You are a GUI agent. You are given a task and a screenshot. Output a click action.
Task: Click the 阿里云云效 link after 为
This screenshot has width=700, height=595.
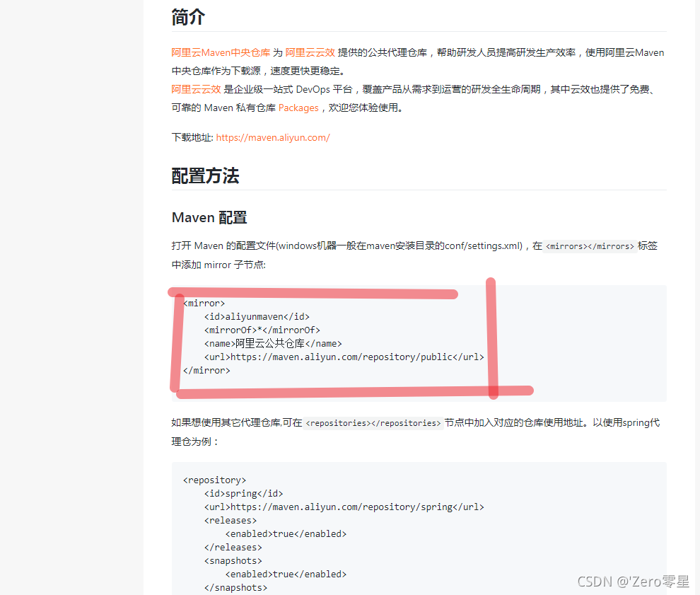coord(310,53)
